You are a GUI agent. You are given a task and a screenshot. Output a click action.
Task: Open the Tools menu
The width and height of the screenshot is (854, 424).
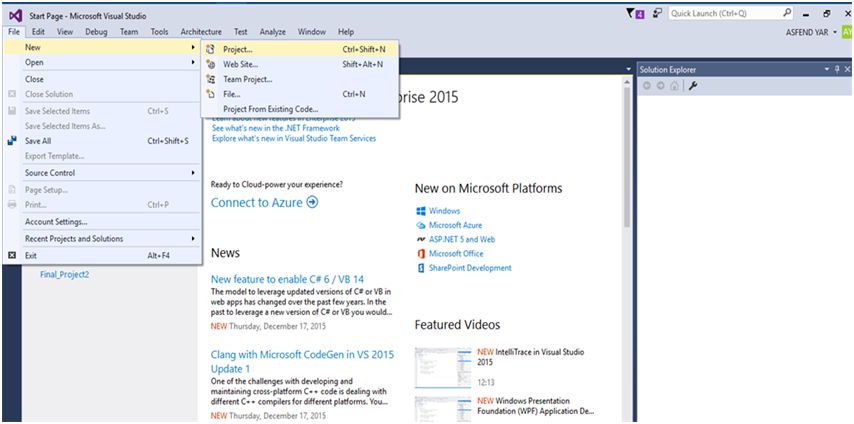[x=160, y=32]
